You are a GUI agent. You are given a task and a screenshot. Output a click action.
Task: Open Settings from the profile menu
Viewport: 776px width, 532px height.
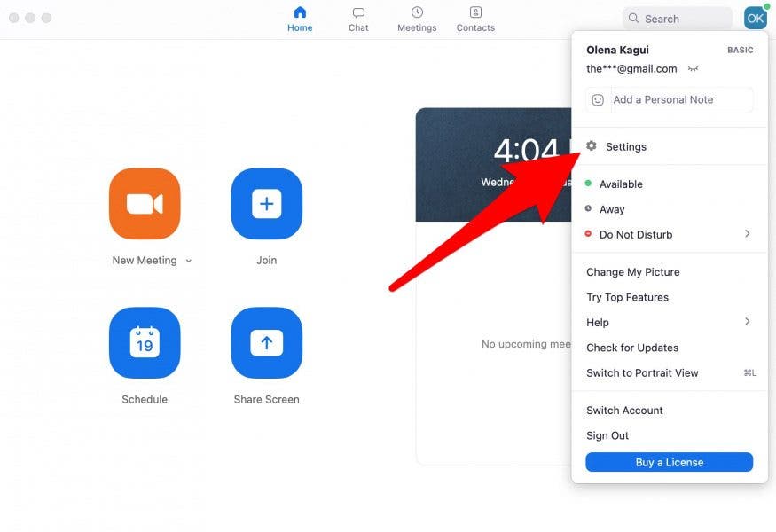pos(626,146)
